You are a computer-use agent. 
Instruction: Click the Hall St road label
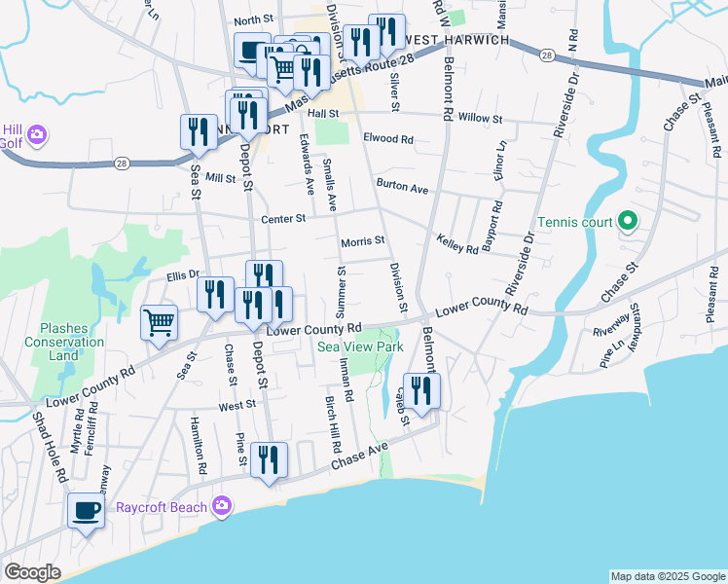point(323,113)
